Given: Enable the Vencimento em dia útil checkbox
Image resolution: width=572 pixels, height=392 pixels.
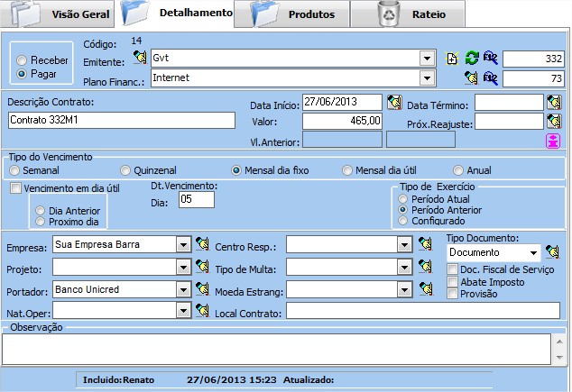Looking at the screenshot, I should pyautogui.click(x=15, y=188).
